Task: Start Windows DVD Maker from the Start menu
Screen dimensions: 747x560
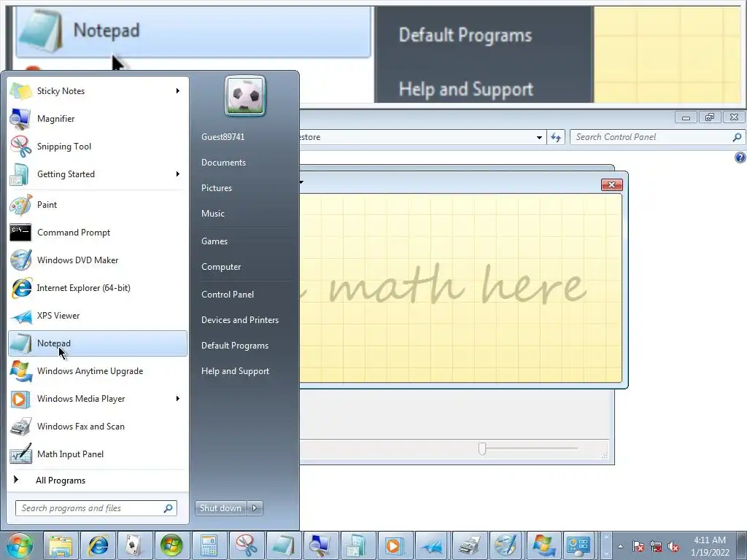Action: coord(98,260)
